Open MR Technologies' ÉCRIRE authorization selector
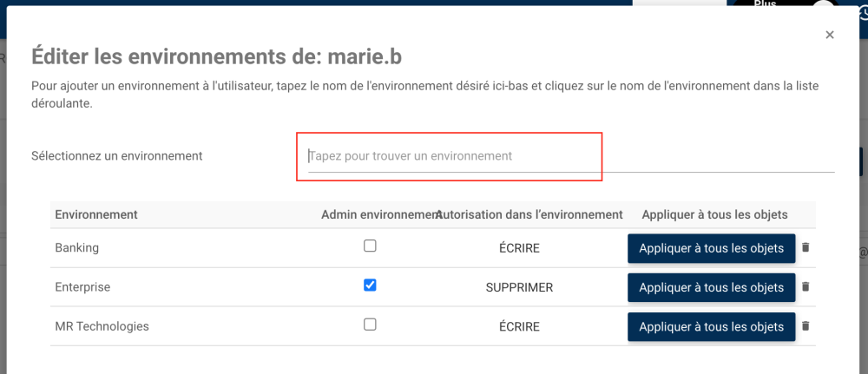Screen dimensions: 868x374 (519, 327)
